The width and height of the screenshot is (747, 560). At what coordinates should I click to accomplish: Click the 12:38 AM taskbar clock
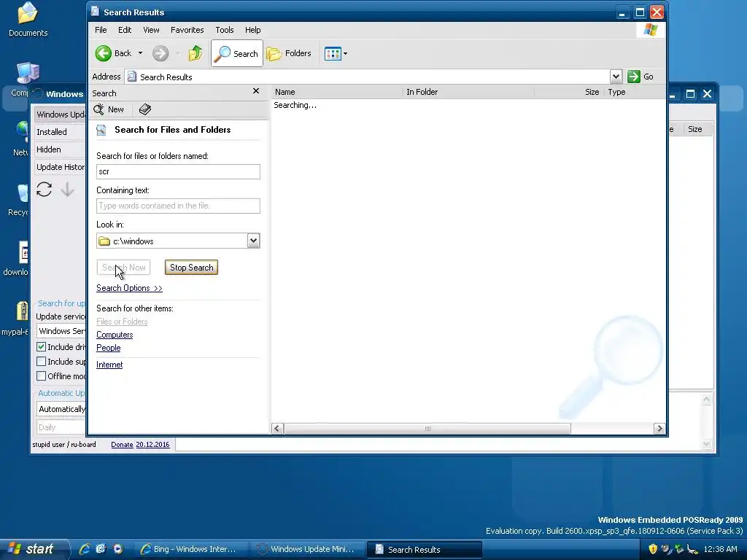tap(720, 549)
